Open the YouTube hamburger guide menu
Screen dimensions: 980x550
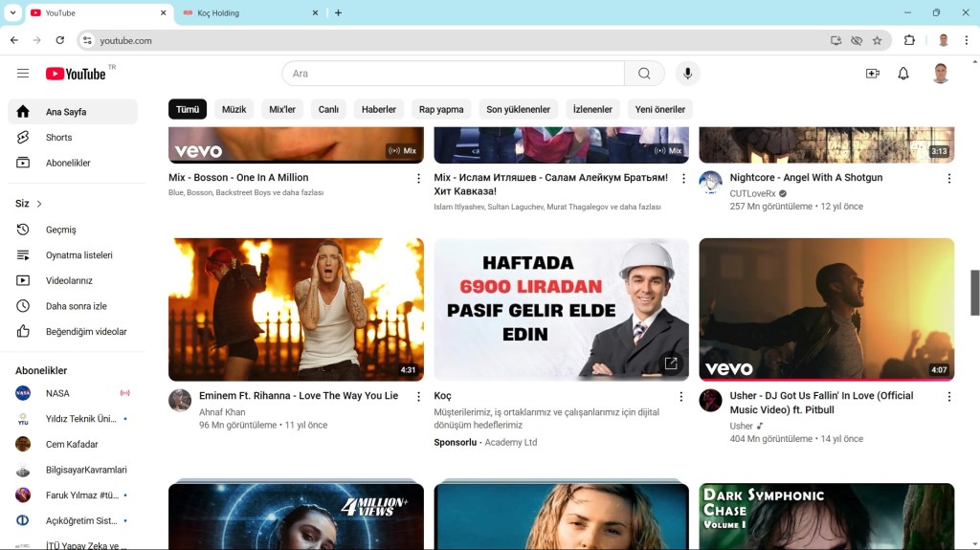point(23,74)
